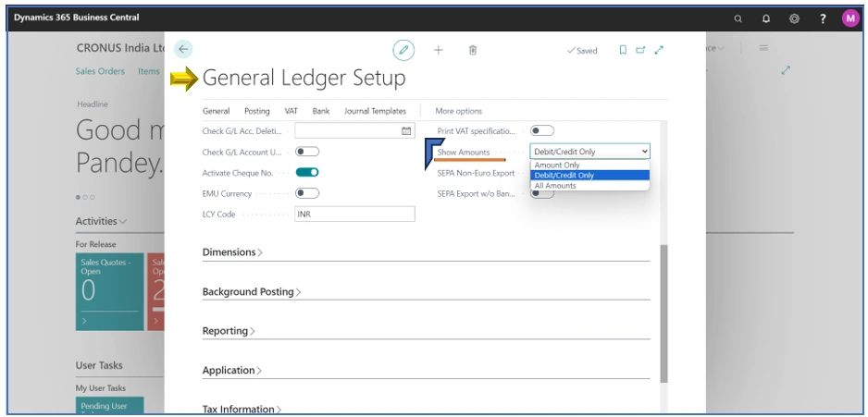Toggle the Print VAT specification switch

tap(542, 130)
